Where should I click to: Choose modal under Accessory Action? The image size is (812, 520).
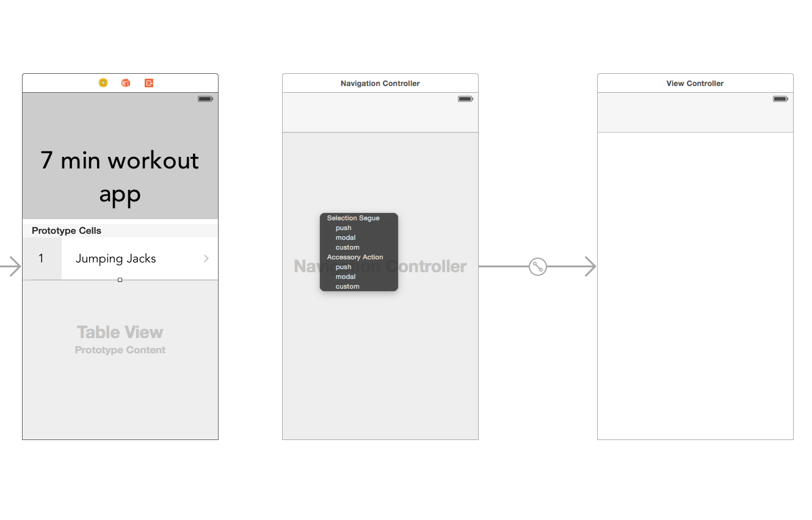pyautogui.click(x=346, y=277)
